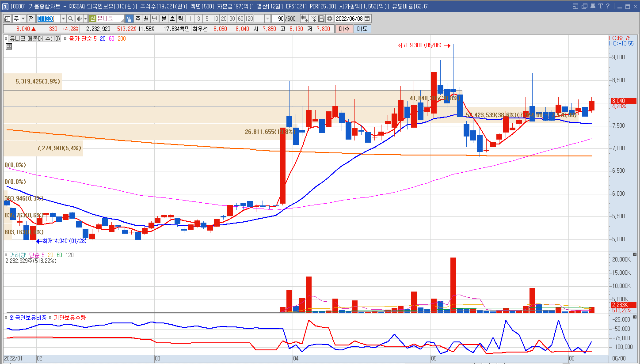Image resolution: width=640 pixels, height=364 pixels.
Task: Open the calendar date picker icon
Action: pyautogui.click(x=367, y=19)
